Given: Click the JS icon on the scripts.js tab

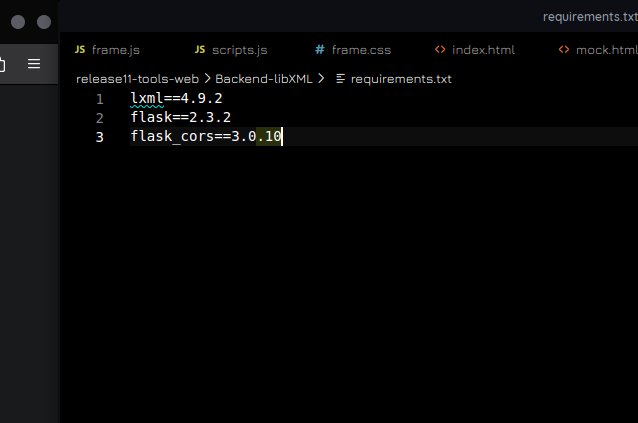Looking at the screenshot, I should [200, 49].
